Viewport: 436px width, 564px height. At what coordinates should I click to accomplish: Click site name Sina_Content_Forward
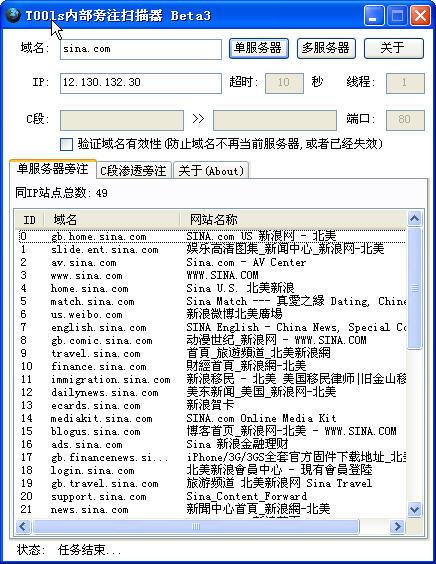click(x=246, y=496)
